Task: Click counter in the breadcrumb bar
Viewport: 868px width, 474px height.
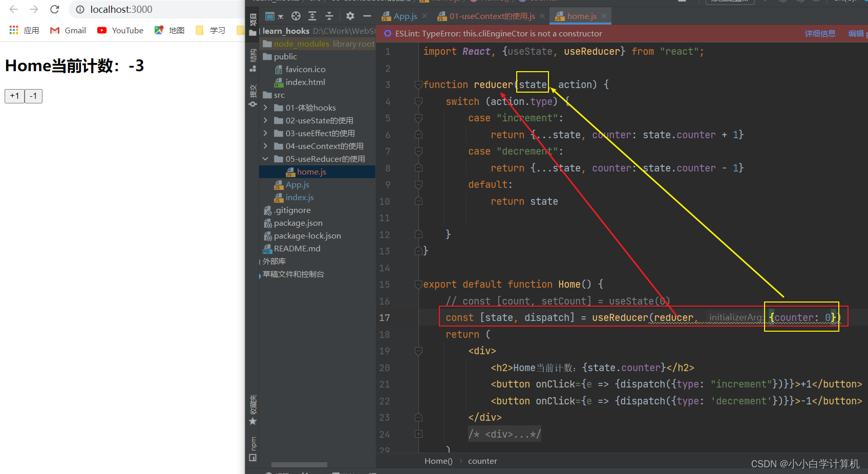Action: pos(482,461)
